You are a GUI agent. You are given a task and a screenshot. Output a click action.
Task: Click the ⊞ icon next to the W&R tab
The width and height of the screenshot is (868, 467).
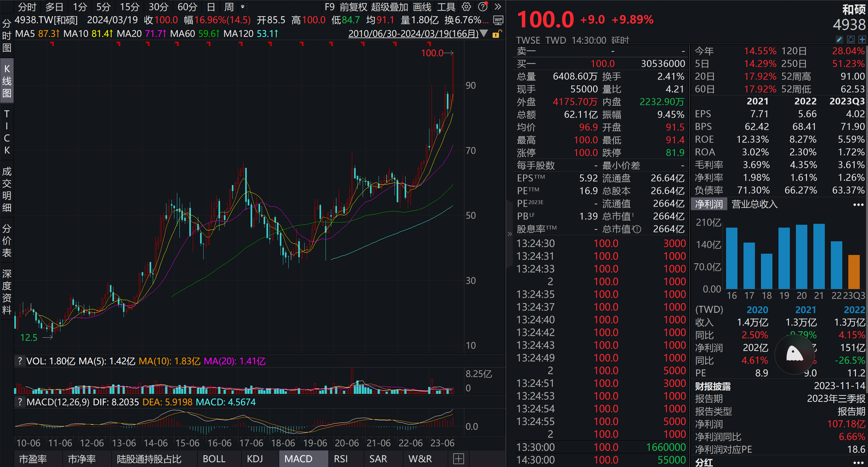click(458, 459)
